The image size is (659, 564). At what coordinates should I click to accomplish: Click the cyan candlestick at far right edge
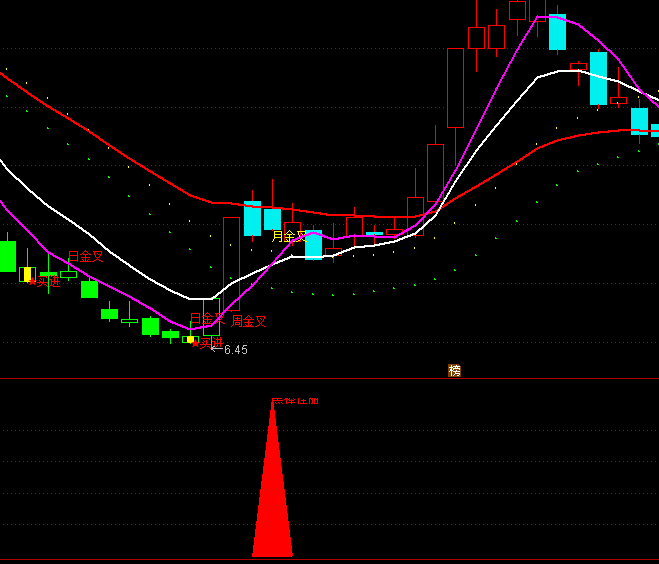(x=655, y=129)
